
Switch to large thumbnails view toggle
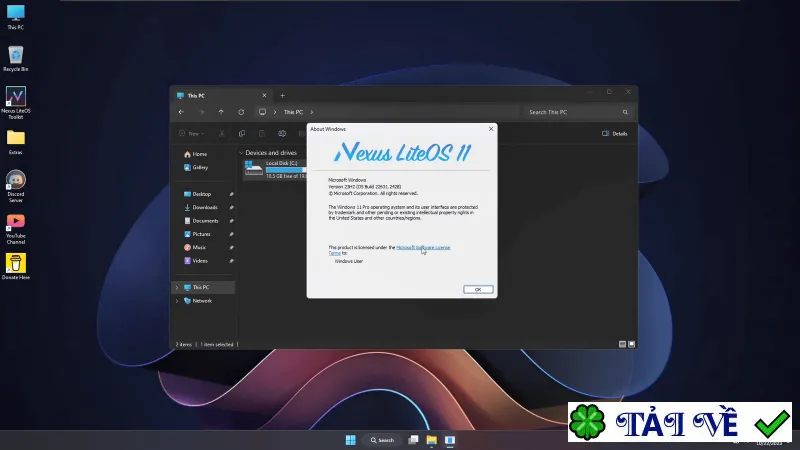pos(631,344)
